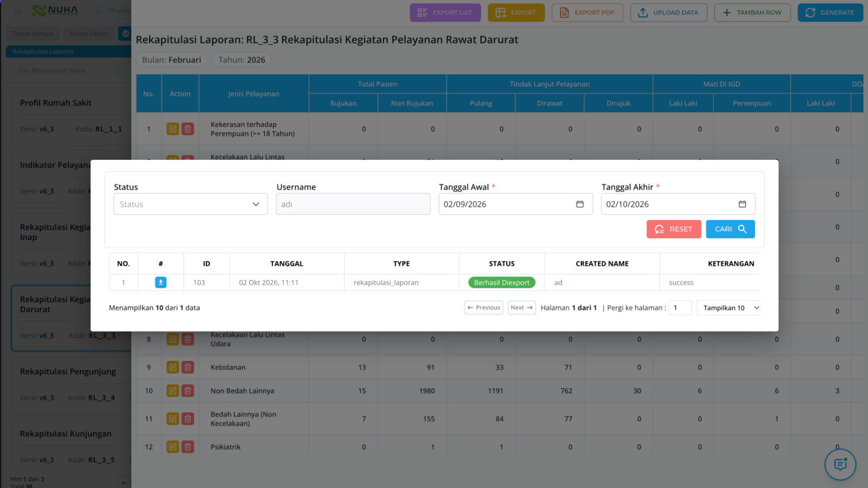The image size is (868, 488).
Task: Click the Cari Berdasarkan Nama search field
Action: click(71, 70)
